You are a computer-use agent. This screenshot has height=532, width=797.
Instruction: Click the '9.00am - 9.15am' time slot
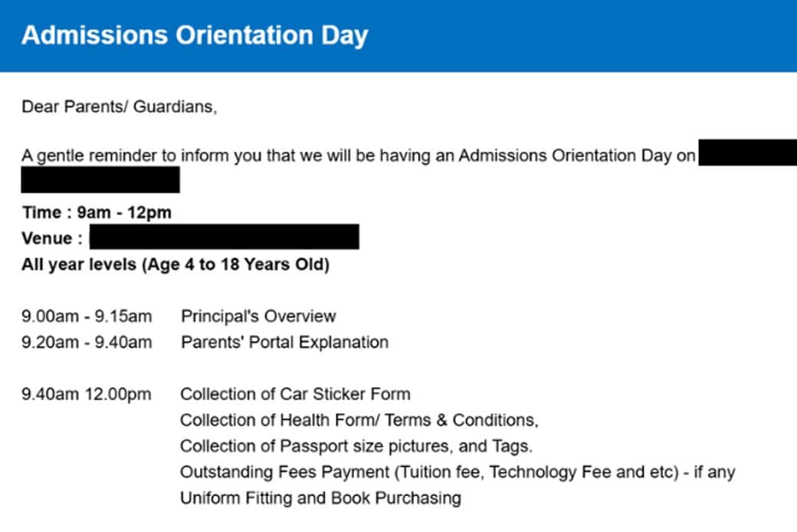87,316
